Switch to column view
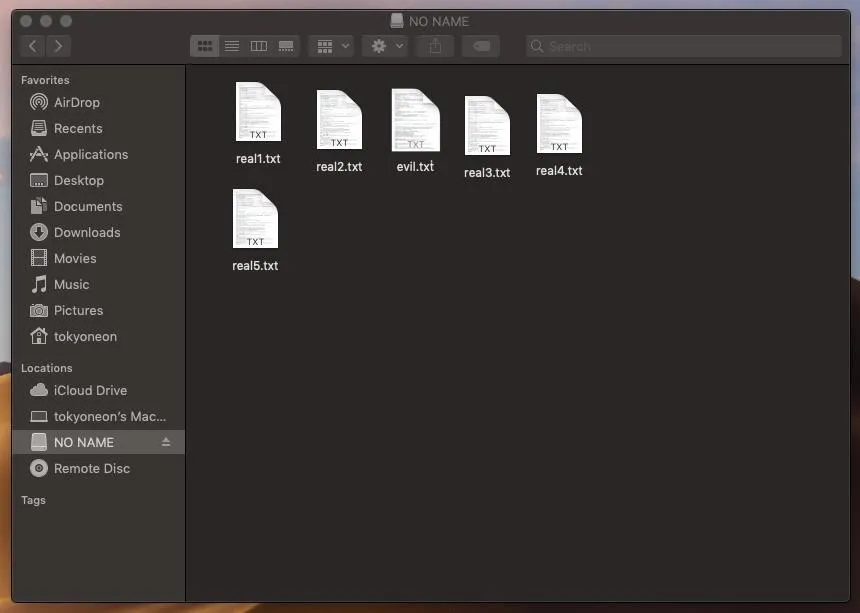This screenshot has height=613, width=860. [x=259, y=46]
